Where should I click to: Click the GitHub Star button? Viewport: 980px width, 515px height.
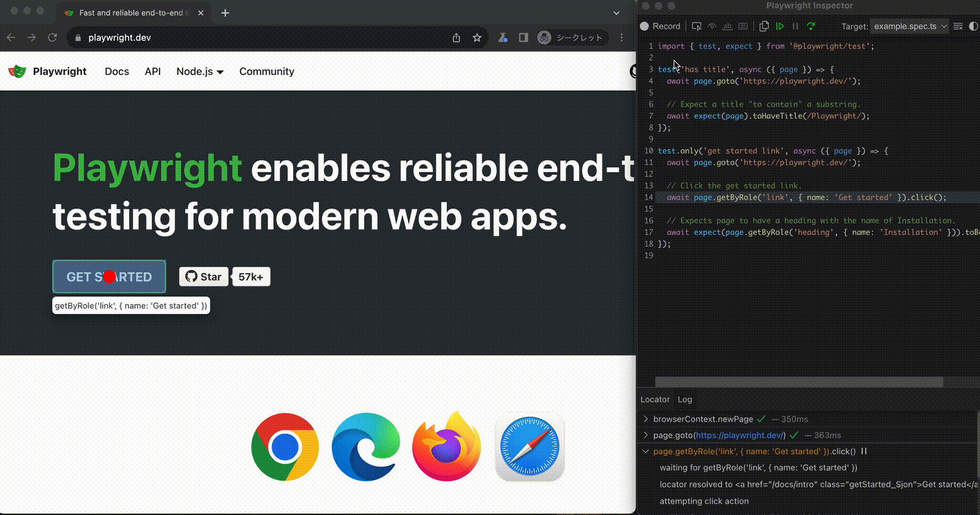coord(203,277)
